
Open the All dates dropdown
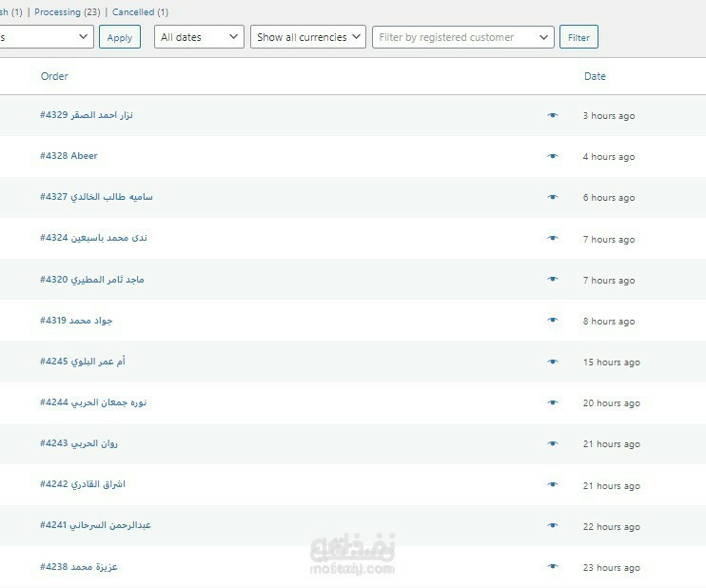coord(199,37)
